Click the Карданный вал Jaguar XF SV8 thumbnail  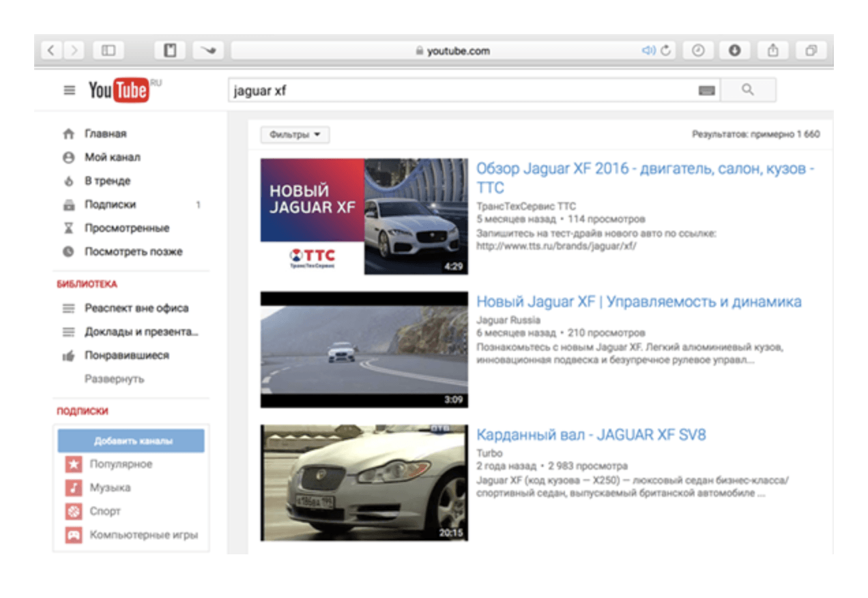coord(364,483)
